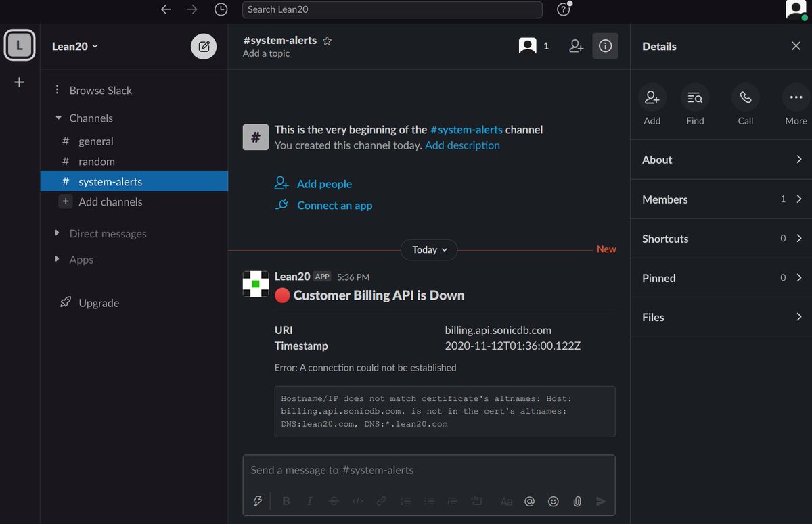Viewport: 812px width, 524px height.
Task: Click billing.api.sonicdb.com URI value
Action: 498,331
